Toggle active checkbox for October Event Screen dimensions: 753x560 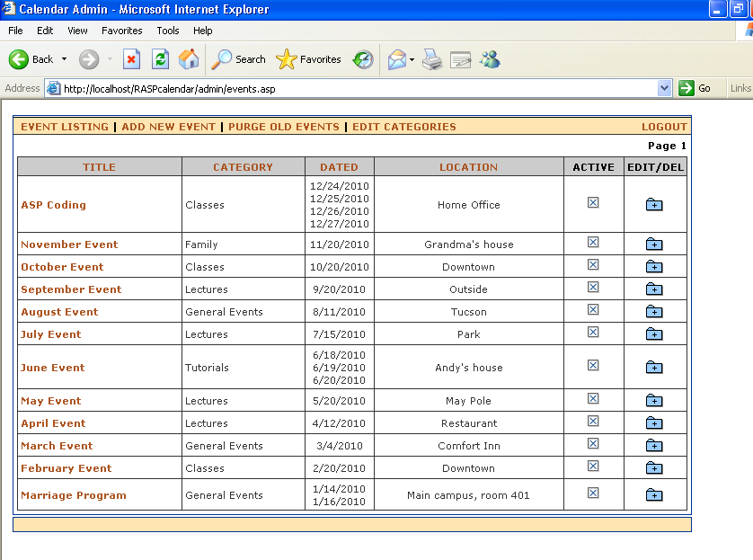(x=593, y=264)
